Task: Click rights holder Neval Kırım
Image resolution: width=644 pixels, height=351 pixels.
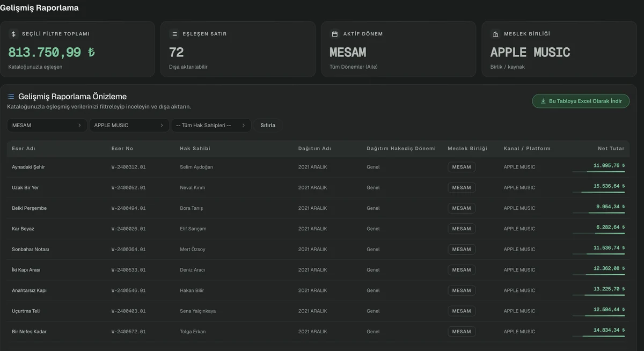Action: [193, 188]
